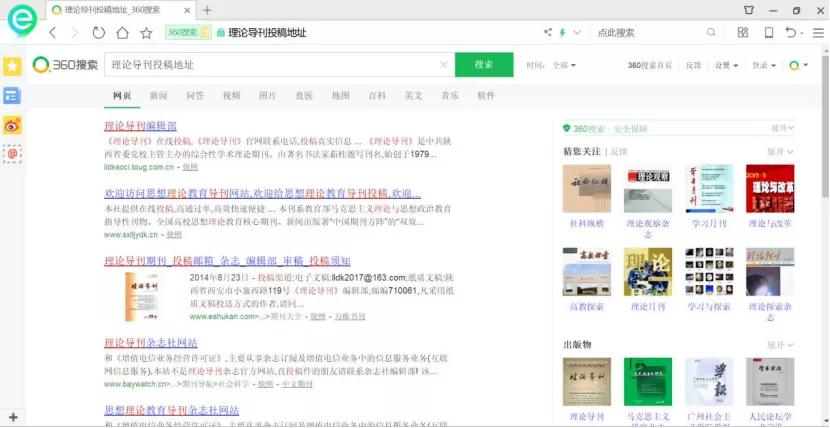The height and width of the screenshot is (428, 830).
Task: Switch to the 百科 search tab
Action: [x=377, y=96]
